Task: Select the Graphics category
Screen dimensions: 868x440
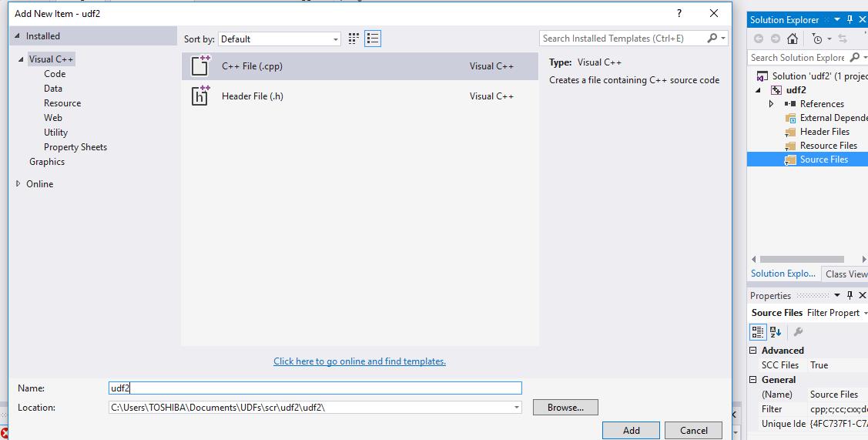Action: (x=47, y=162)
